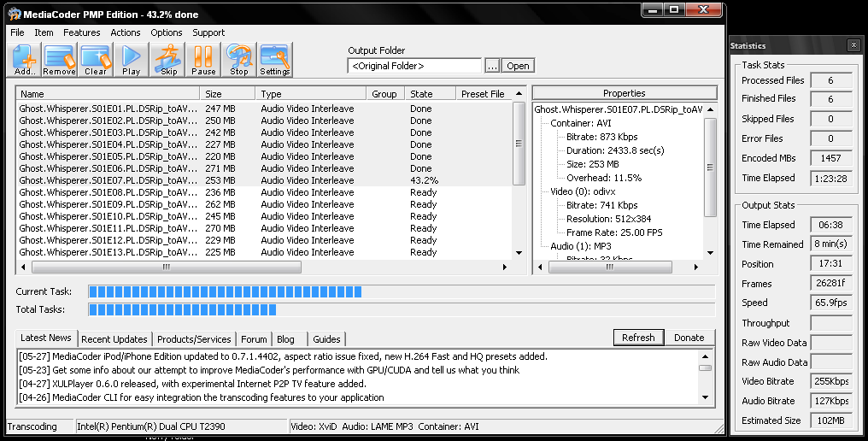Click news panel scrollbar down arrow
868x441 pixels.
705,397
